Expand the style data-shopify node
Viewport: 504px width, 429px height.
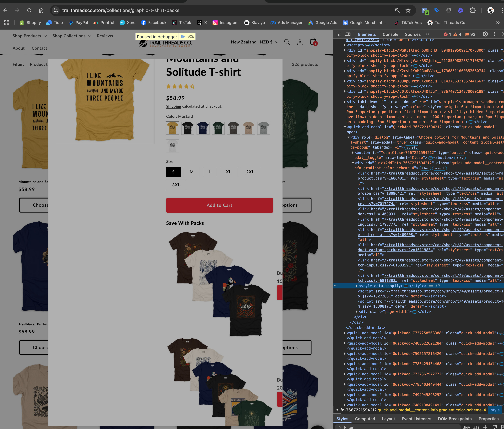tap(357, 286)
